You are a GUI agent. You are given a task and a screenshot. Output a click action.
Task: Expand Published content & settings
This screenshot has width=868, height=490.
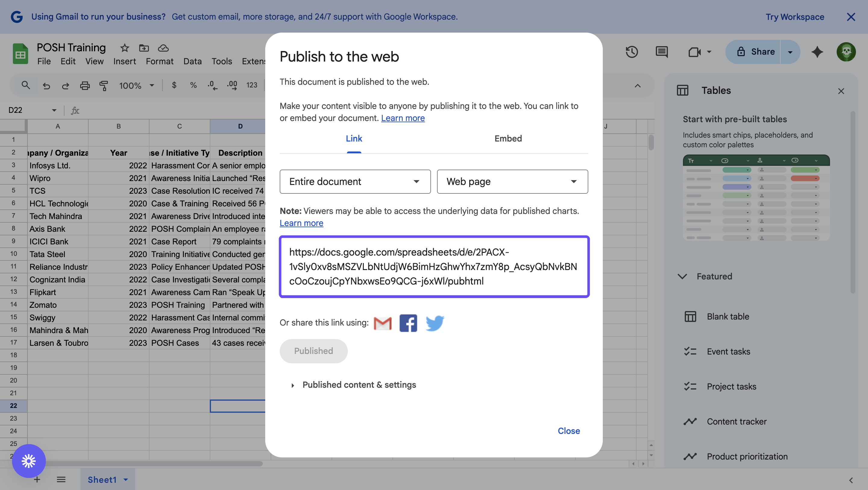point(359,385)
